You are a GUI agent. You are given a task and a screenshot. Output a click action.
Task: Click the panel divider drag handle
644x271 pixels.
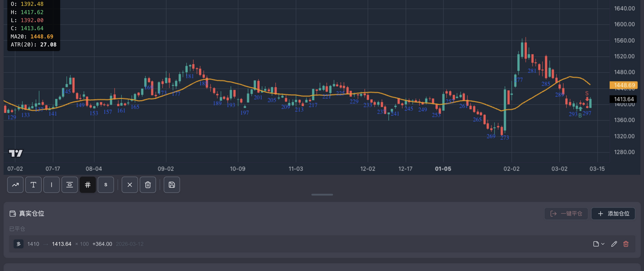(x=322, y=195)
